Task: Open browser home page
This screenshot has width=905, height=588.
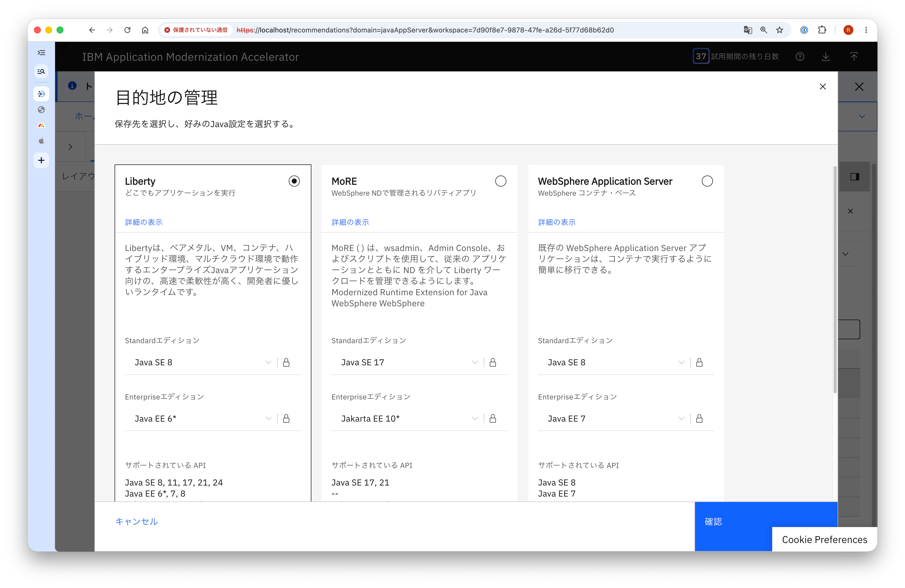Action: pyautogui.click(x=145, y=30)
